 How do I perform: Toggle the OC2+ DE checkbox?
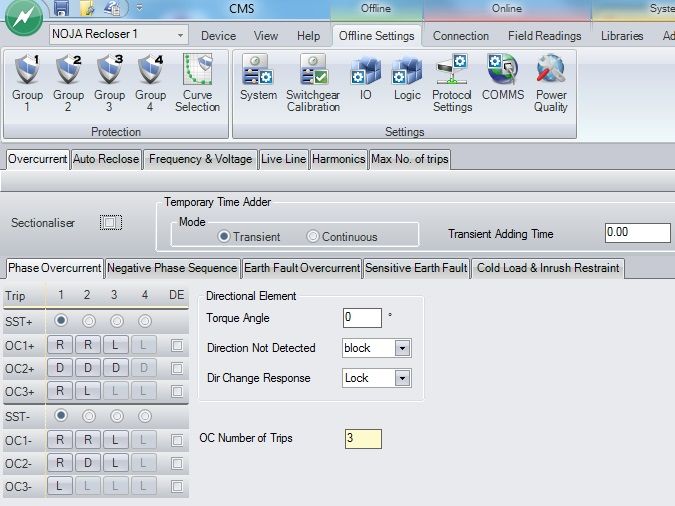point(176,368)
